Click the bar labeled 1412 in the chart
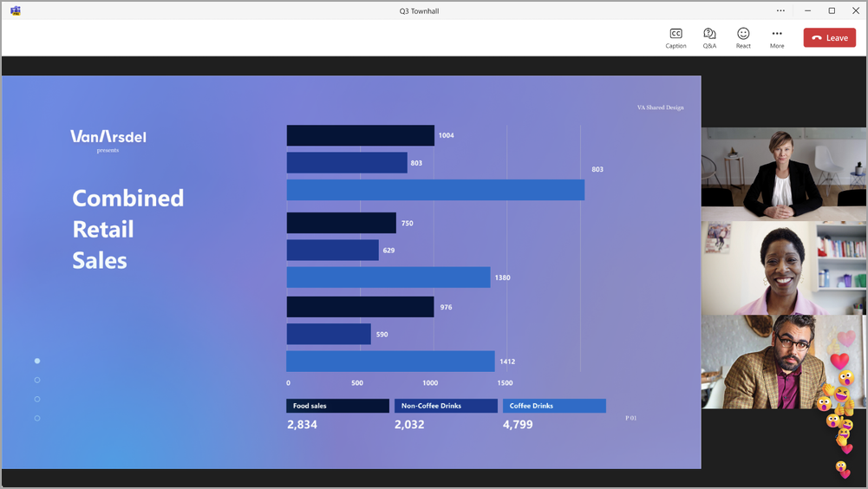Viewport: 868px width, 489px height. (x=390, y=362)
